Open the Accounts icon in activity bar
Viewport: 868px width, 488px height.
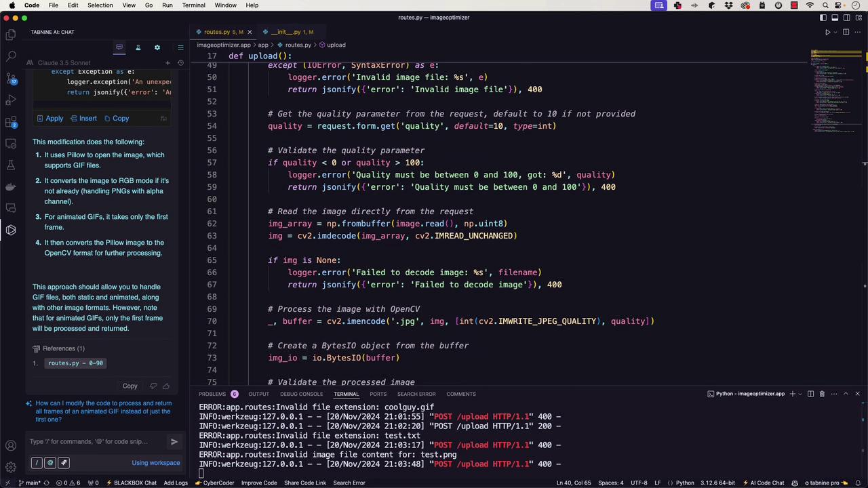click(11, 445)
